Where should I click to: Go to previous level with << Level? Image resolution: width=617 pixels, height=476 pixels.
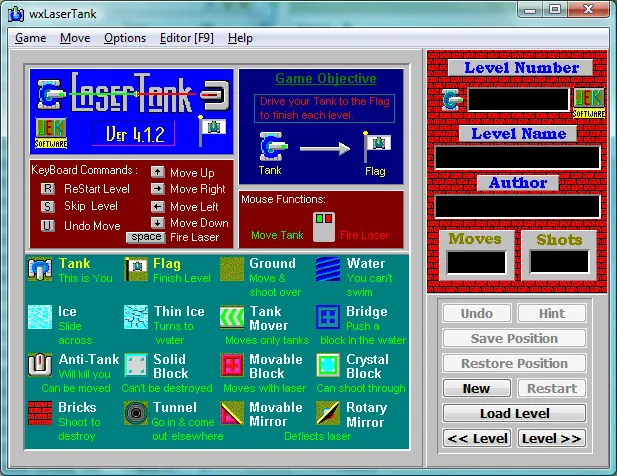point(477,438)
